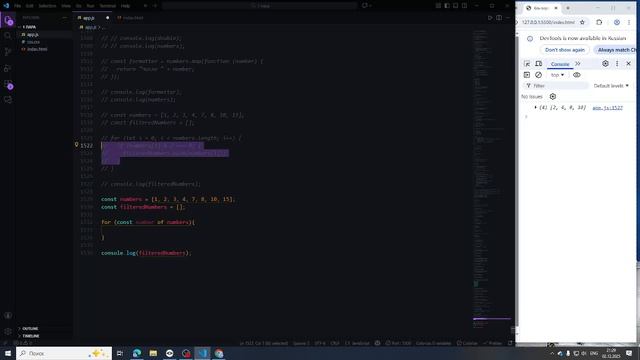
Task: Close the DevTools panel
Action: coord(629,64)
